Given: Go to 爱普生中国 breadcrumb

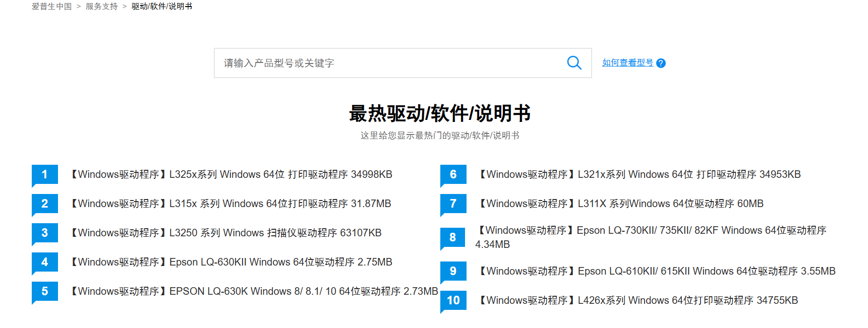Looking at the screenshot, I should [x=52, y=7].
